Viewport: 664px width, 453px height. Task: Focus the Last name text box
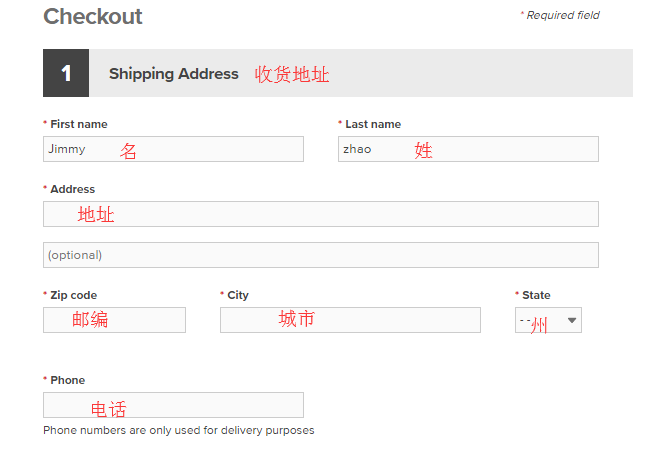click(x=468, y=149)
